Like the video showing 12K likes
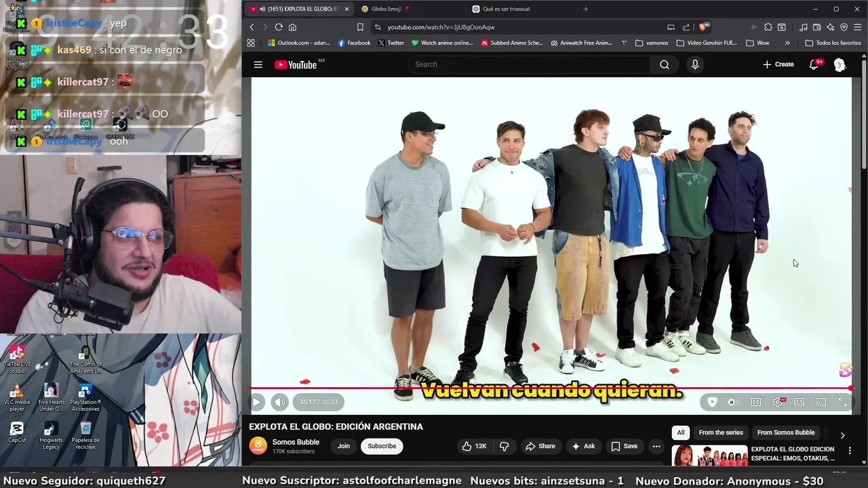The height and width of the screenshot is (488, 868). (475, 446)
